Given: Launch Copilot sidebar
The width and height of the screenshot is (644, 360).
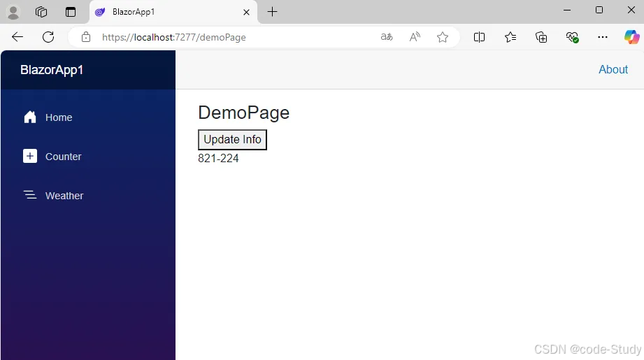Looking at the screenshot, I should coord(631,37).
